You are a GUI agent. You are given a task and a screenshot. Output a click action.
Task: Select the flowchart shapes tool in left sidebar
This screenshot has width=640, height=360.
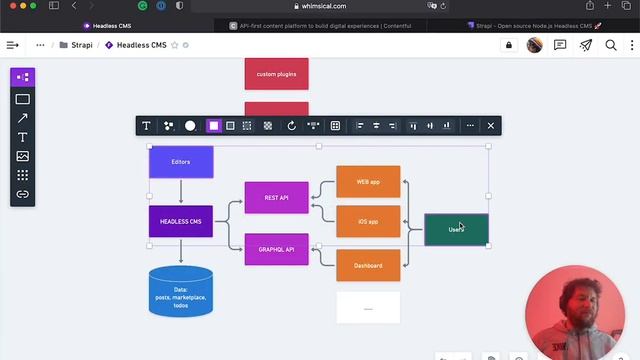[x=22, y=78]
